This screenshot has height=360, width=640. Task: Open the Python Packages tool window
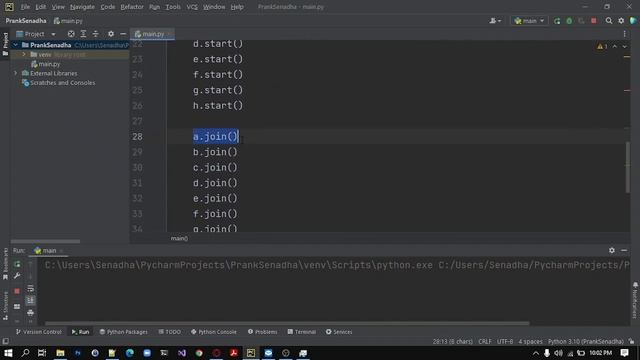[123, 332]
